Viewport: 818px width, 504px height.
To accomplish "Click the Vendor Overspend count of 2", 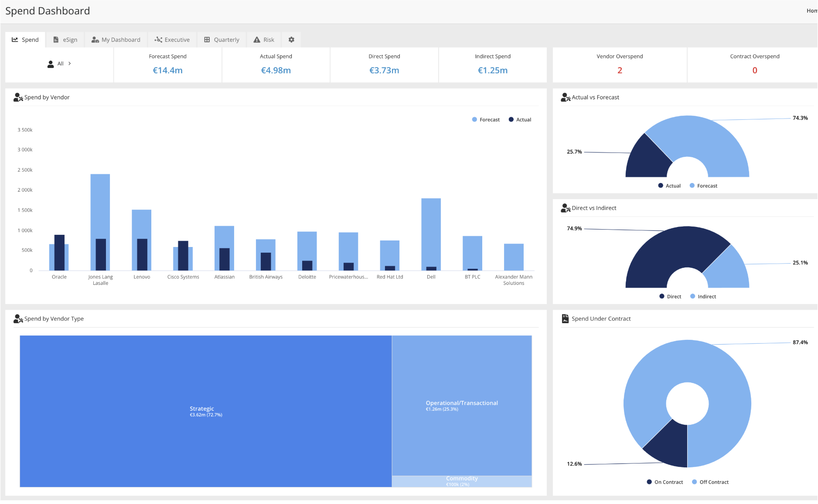I will tap(620, 70).
